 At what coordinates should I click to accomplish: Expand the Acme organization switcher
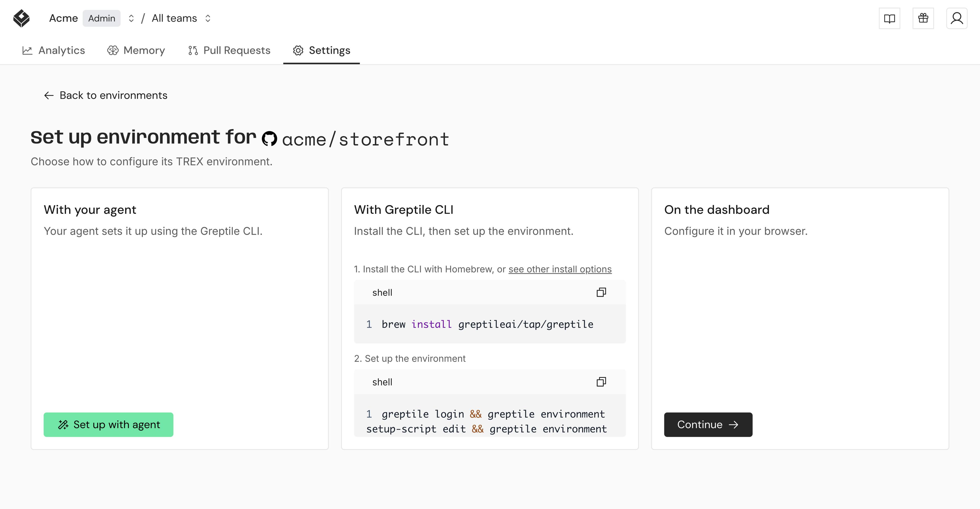pos(131,18)
